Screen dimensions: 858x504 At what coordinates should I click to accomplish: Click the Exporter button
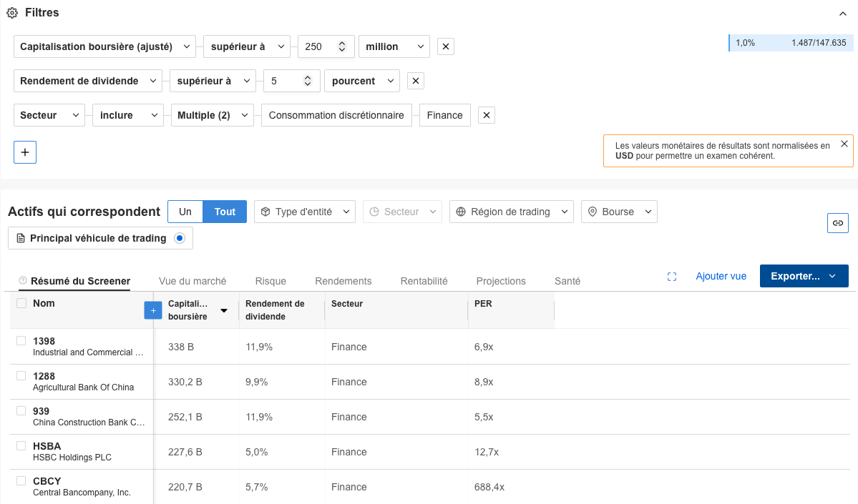[804, 276]
